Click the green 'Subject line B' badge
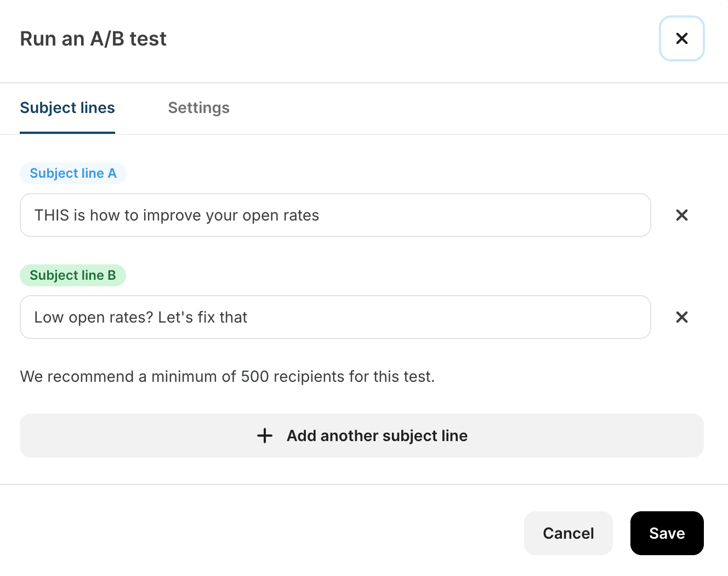 (73, 275)
